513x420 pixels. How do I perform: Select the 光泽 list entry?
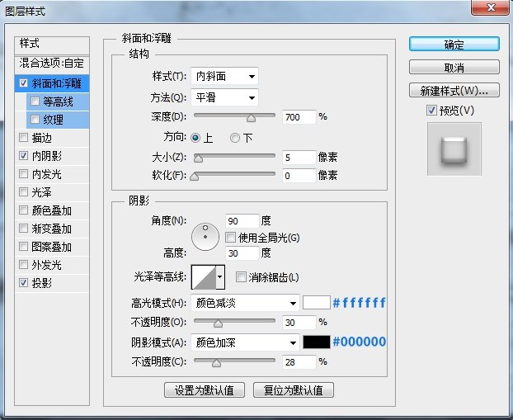point(52,192)
